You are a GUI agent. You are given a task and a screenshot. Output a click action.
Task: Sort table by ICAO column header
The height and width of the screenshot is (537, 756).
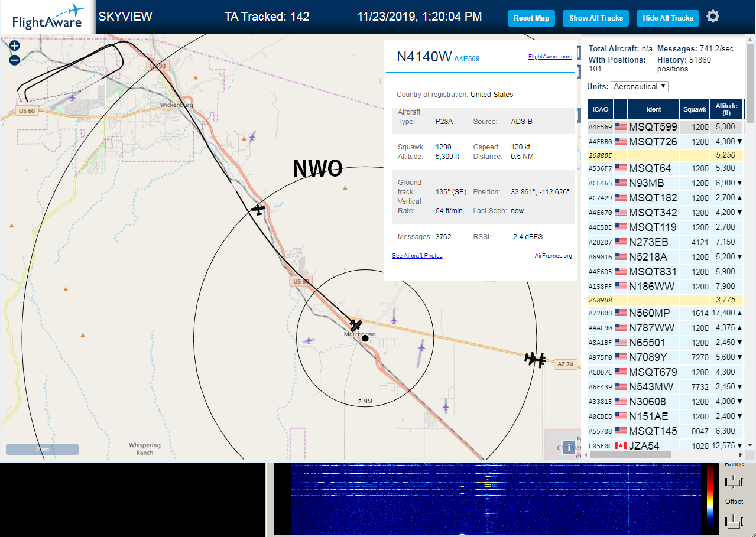pyautogui.click(x=601, y=109)
